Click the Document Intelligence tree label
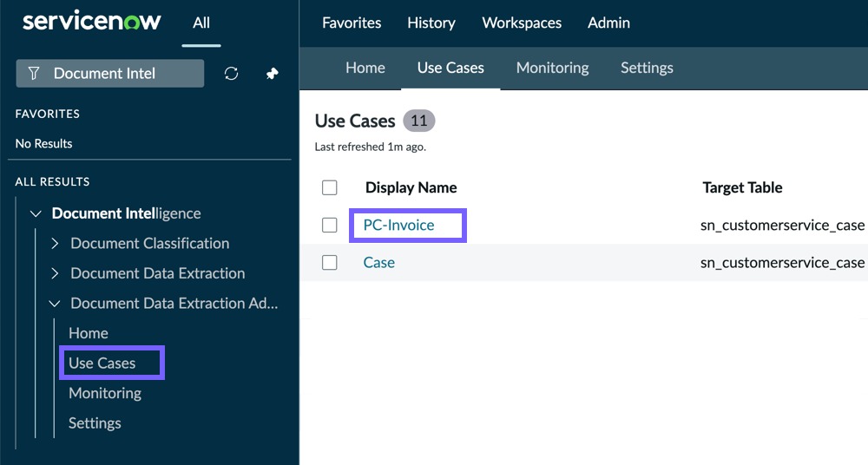This screenshot has height=465, width=868. click(x=126, y=213)
